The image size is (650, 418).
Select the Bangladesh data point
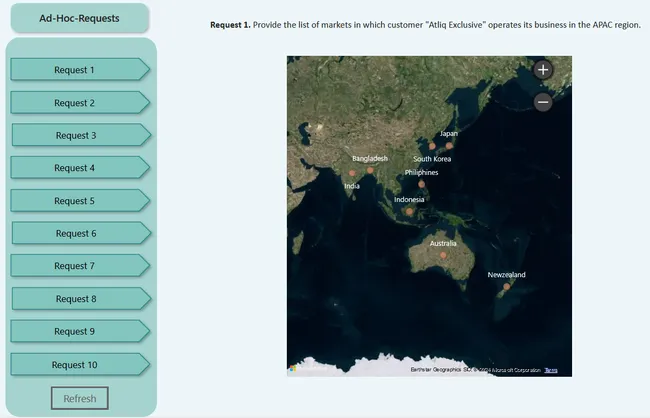[370, 170]
